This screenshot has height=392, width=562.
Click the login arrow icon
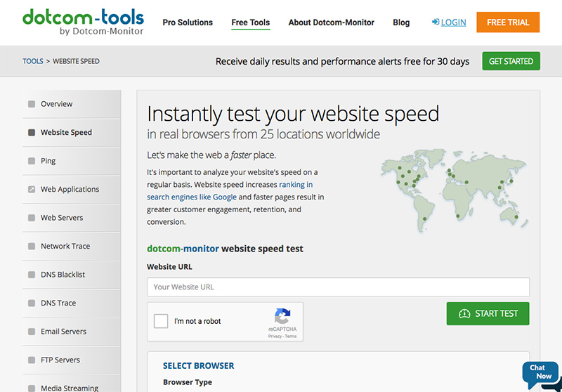[436, 22]
